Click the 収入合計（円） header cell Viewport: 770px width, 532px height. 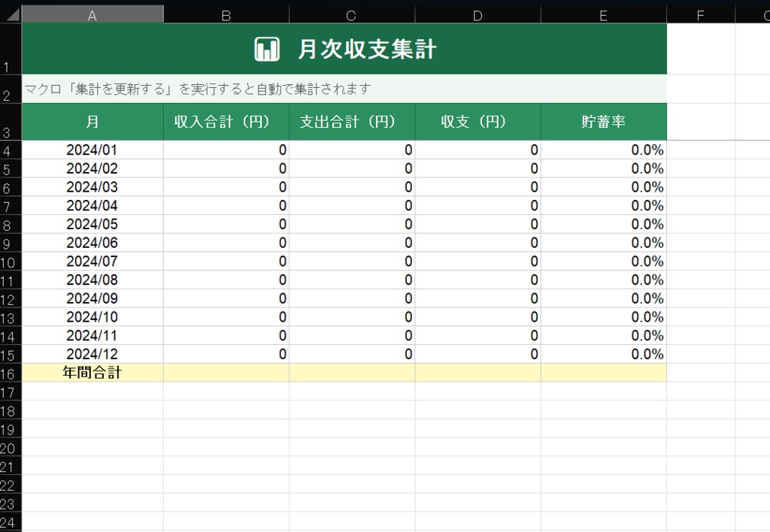(x=226, y=122)
